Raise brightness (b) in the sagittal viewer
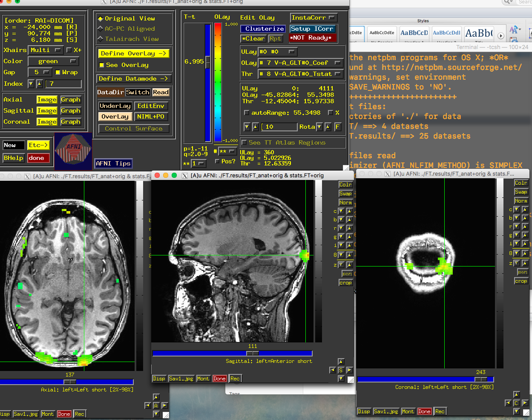This screenshot has width=532, height=420. [349, 220]
